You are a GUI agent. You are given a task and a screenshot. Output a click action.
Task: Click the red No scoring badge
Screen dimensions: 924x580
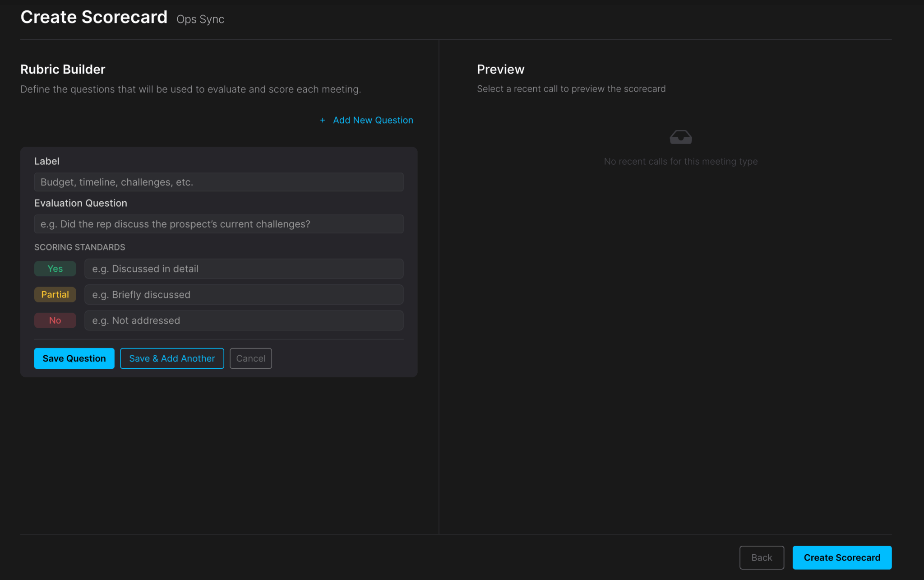pos(55,320)
